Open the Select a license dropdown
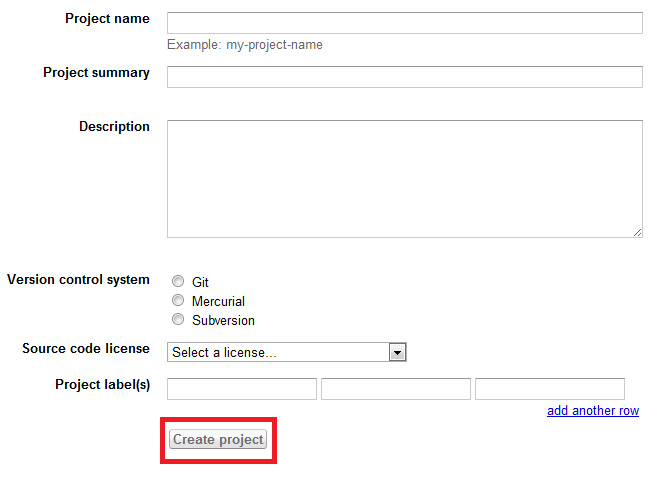 pyautogui.click(x=277, y=352)
